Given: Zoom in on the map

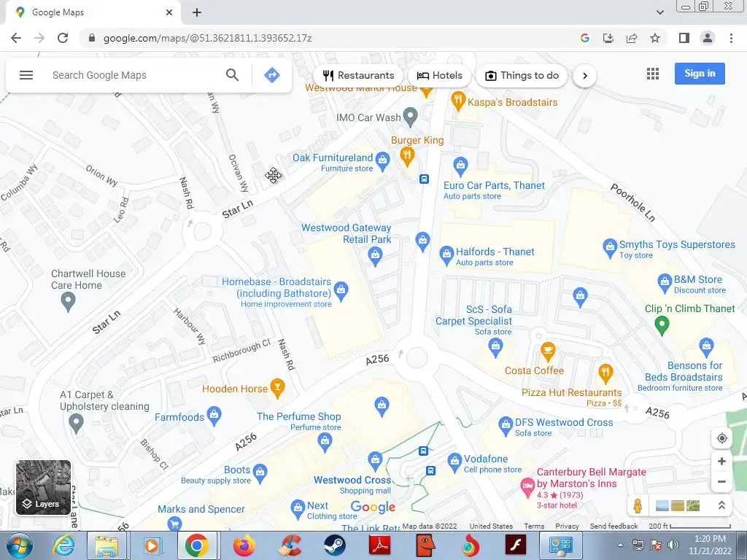Looking at the screenshot, I should [721, 461].
